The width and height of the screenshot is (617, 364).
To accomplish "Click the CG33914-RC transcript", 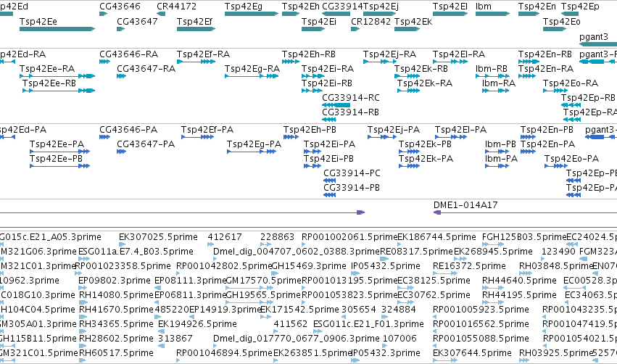I will tap(336, 105).
